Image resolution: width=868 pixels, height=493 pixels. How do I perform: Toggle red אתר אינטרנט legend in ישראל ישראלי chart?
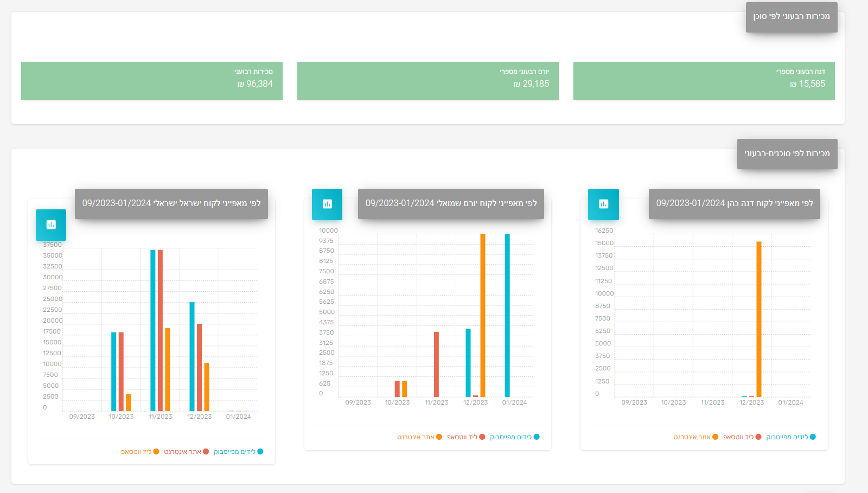pos(187,452)
